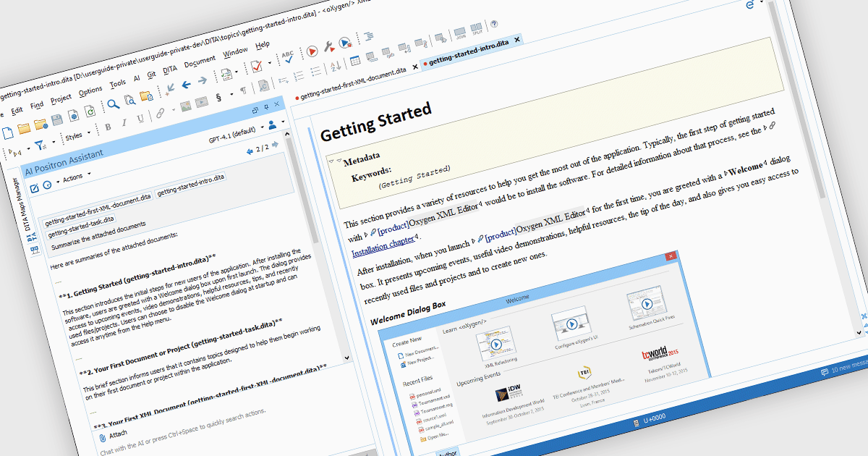Go to previous chat response arrow

250,151
